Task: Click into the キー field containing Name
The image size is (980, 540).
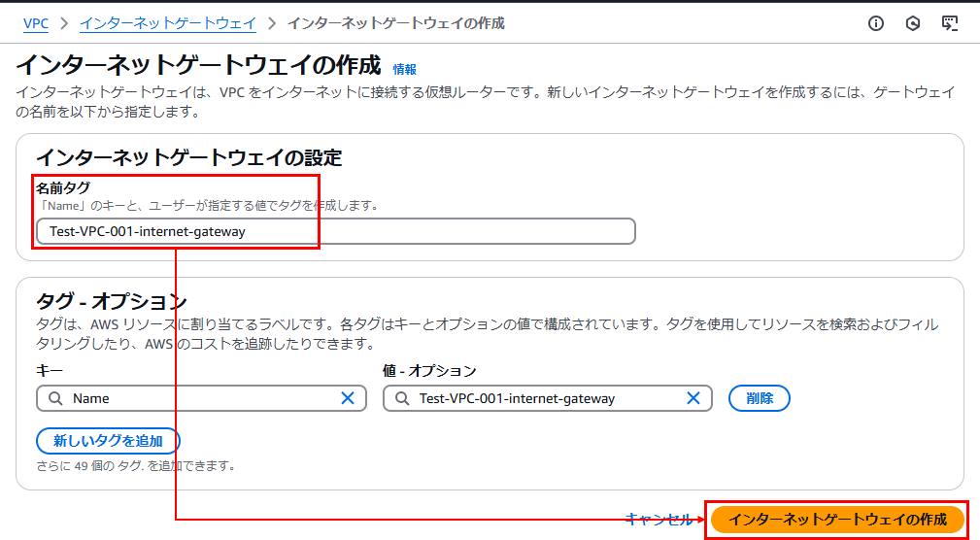Action: pos(201,398)
